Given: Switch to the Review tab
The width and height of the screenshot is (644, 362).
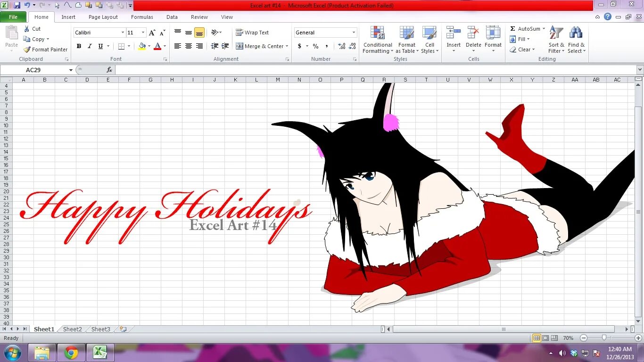Looking at the screenshot, I should pyautogui.click(x=199, y=17).
